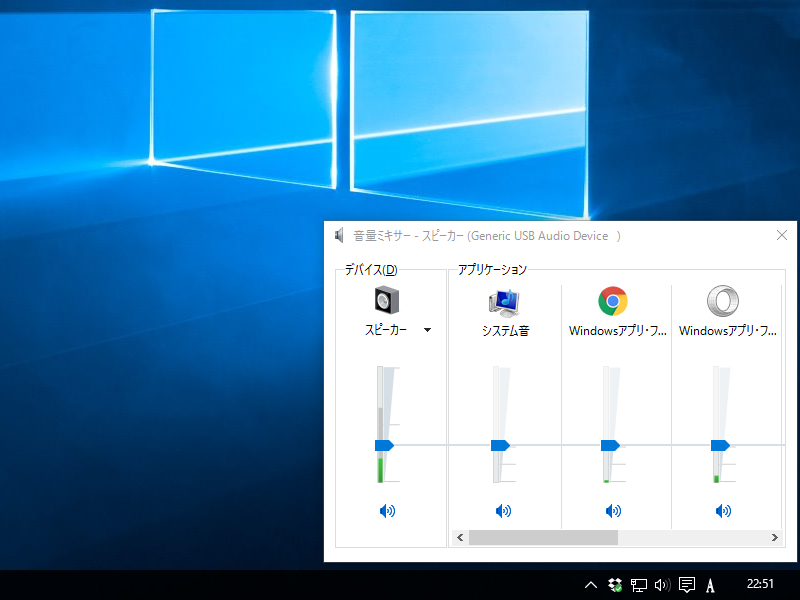Close the 音量ミキサー window
This screenshot has width=800, height=600.
(781, 235)
